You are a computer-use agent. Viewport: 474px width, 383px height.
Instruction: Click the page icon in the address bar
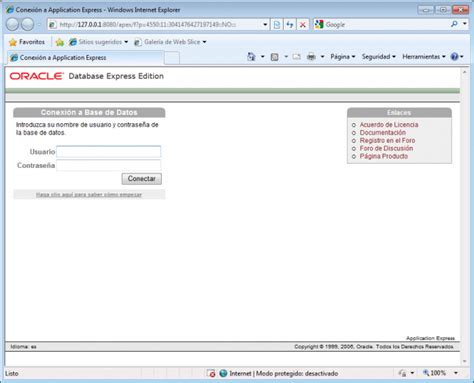[53, 24]
